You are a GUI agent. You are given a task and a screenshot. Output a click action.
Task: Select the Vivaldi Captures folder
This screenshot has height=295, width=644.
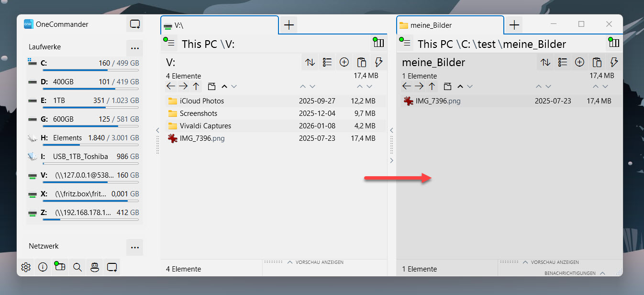pyautogui.click(x=205, y=126)
